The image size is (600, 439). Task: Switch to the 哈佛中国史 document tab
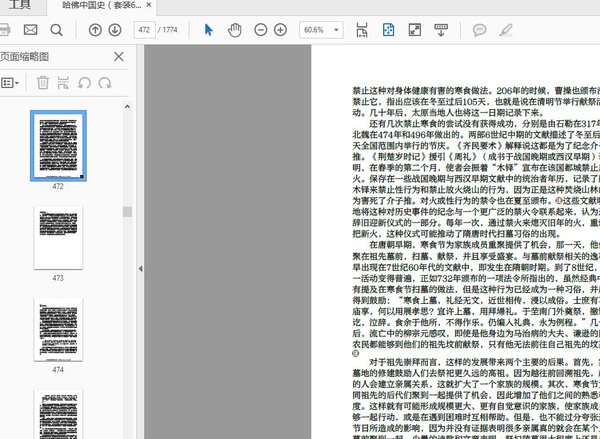(101, 5)
